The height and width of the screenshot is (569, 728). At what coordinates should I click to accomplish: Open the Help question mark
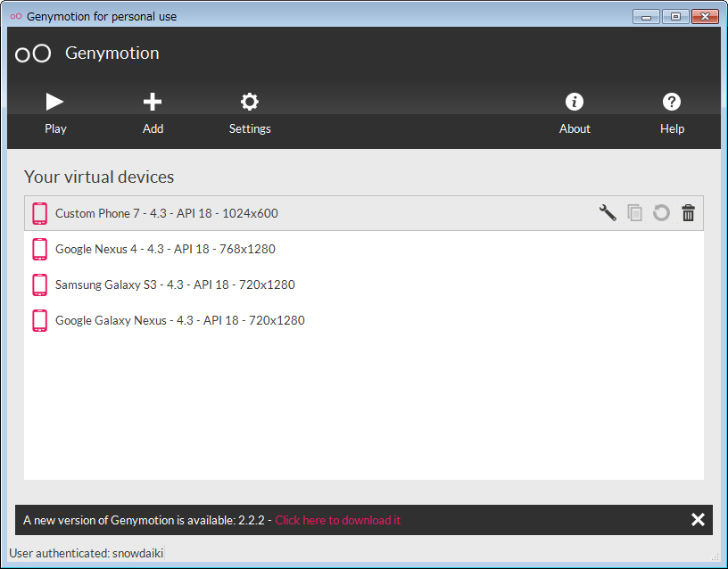pyautogui.click(x=672, y=113)
